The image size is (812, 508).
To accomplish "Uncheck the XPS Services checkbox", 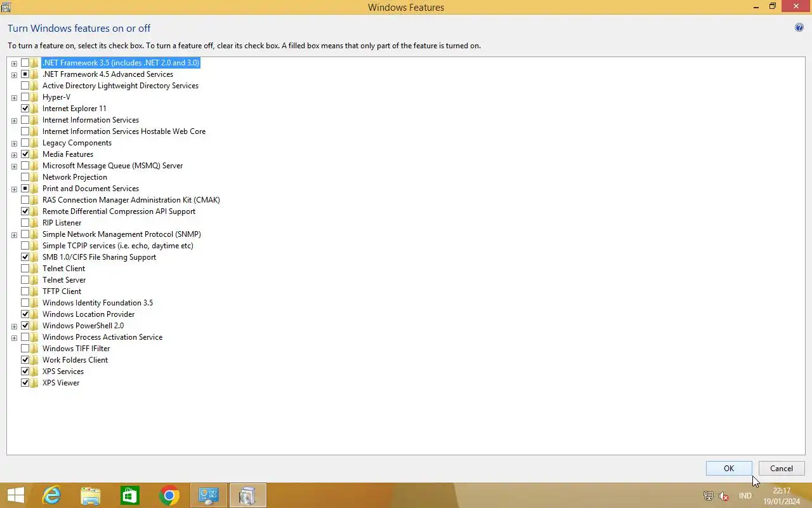I will pyautogui.click(x=25, y=371).
